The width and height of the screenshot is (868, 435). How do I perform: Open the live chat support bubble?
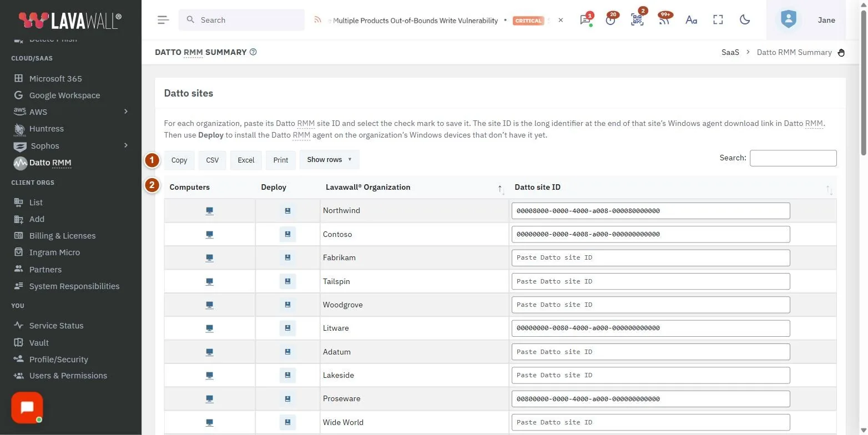(27, 408)
